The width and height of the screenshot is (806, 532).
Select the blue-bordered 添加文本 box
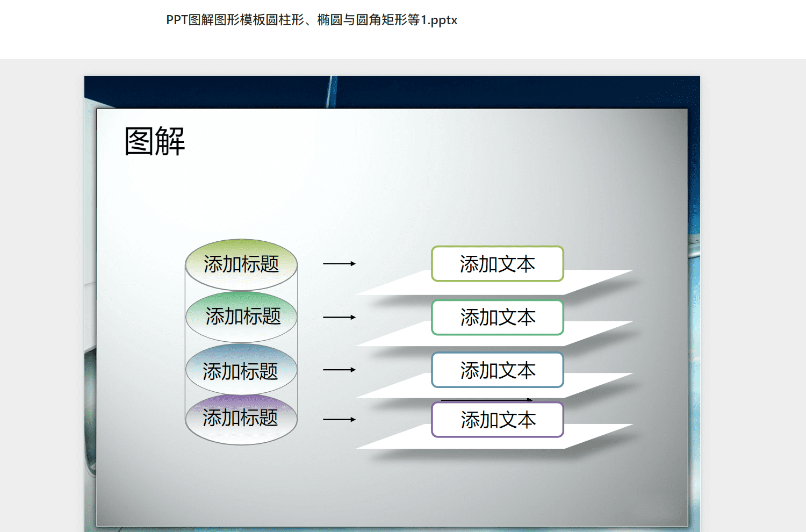[x=498, y=370]
